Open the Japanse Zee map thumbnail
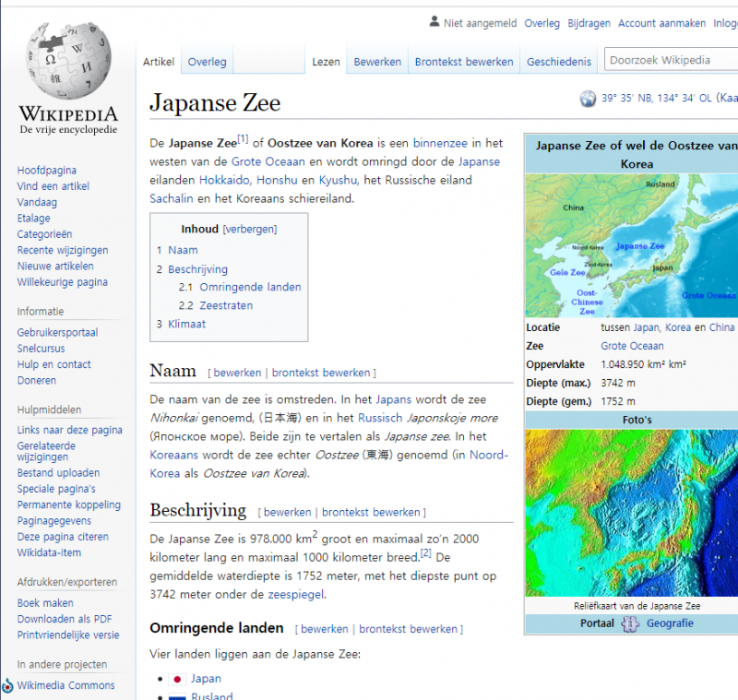The height and width of the screenshot is (700, 738). coord(631,245)
